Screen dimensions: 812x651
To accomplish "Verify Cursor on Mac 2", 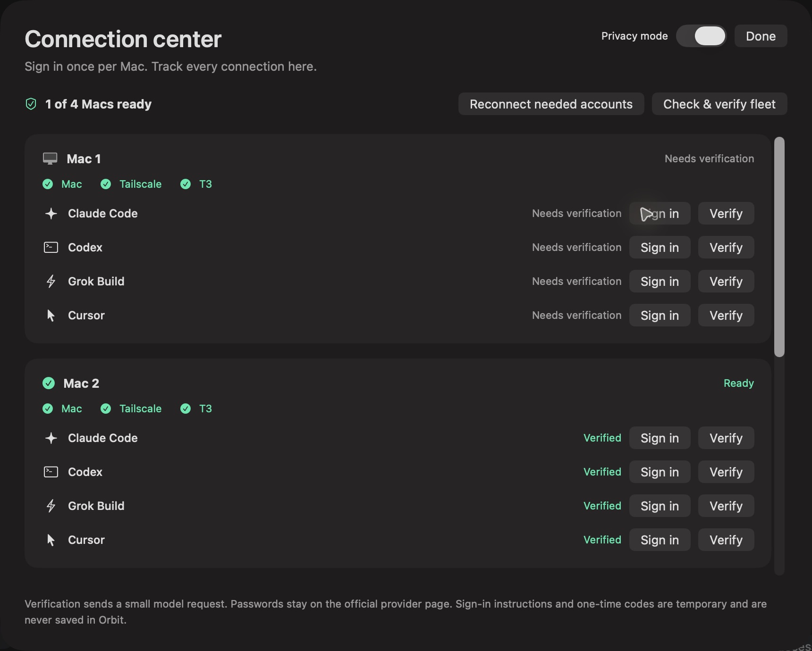I will point(726,540).
